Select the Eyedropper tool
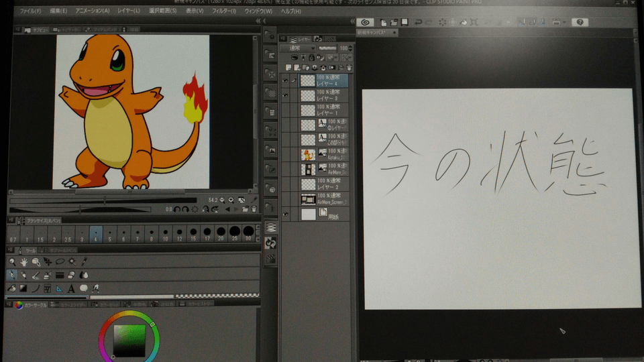644x362 pixels. 85,261
